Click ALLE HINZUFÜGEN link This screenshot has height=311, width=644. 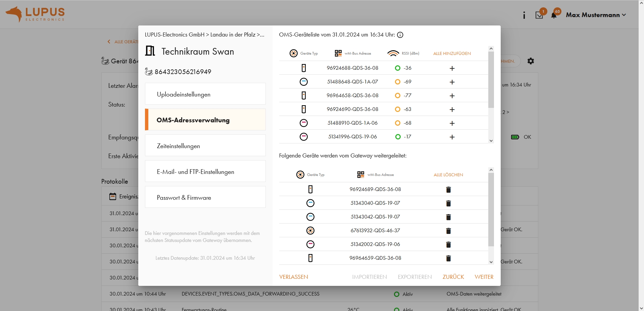tap(452, 54)
